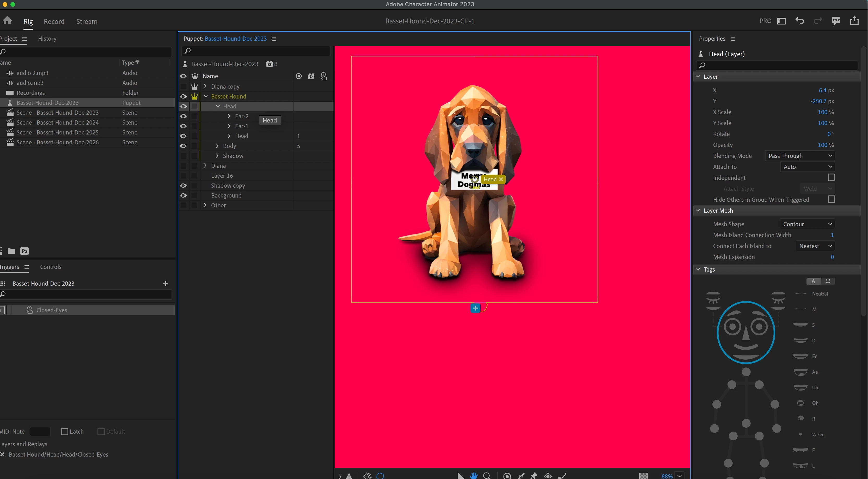The image size is (868, 479).
Task: Expand the Body layer group
Action: [x=217, y=146]
